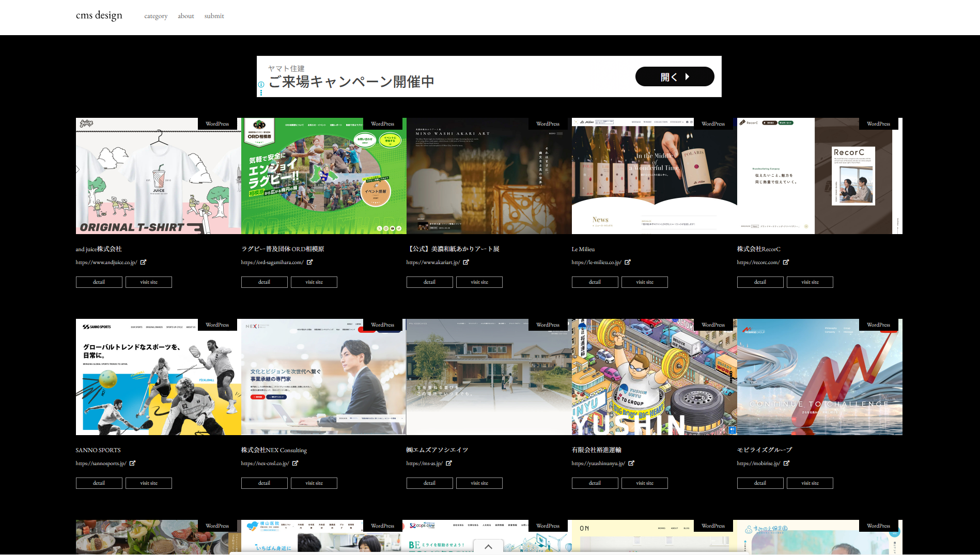Open external link icon beside yuushinunyu.jp URL
The image size is (980, 555).
click(631, 463)
